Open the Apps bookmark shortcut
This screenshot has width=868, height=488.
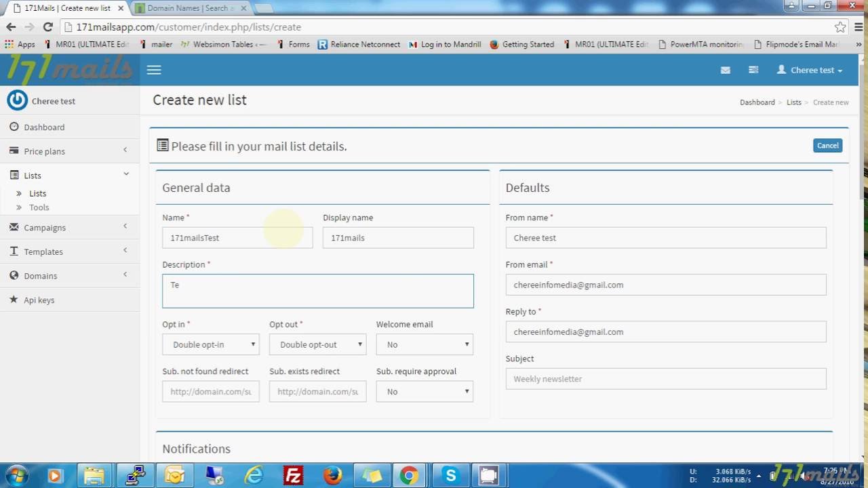click(x=20, y=44)
